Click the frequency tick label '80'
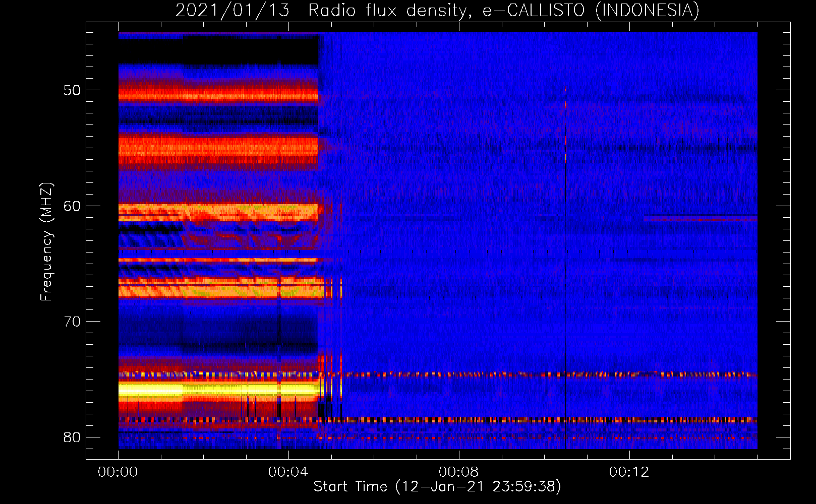 (73, 437)
